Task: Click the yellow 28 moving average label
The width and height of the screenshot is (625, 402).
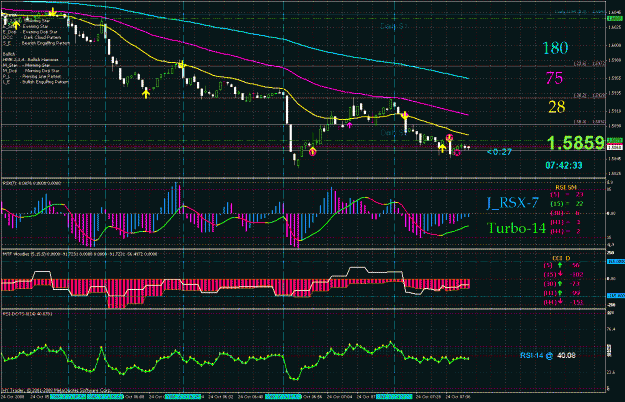Action: tap(556, 107)
